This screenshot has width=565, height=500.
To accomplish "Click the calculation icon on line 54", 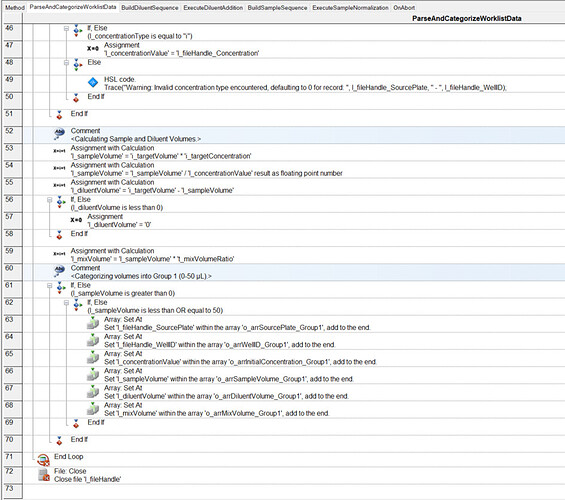I will pyautogui.click(x=59, y=168).
